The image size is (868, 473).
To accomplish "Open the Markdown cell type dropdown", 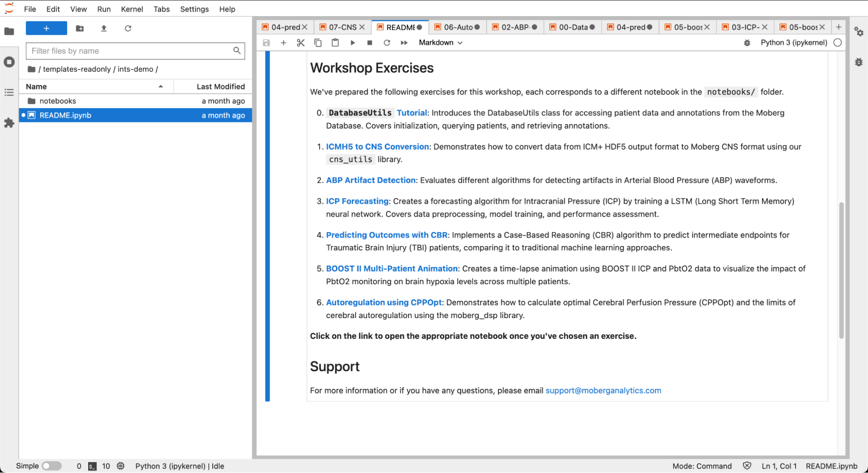I will pos(440,43).
